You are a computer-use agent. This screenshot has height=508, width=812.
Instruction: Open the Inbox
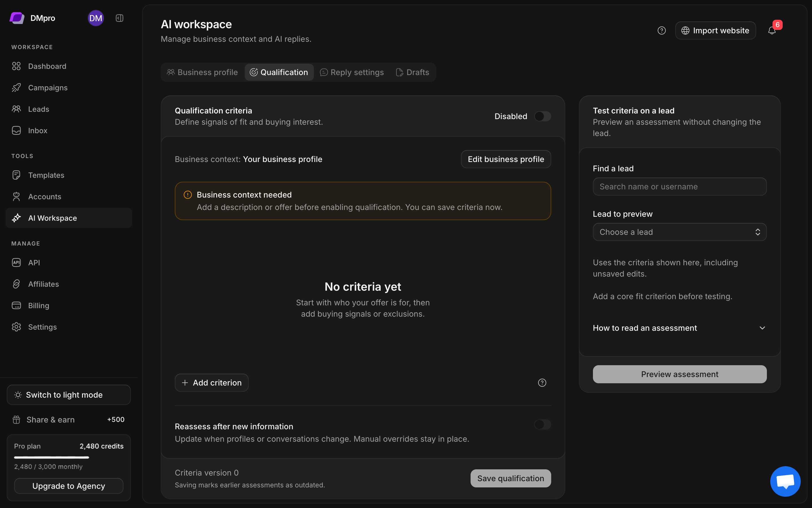coord(69,131)
